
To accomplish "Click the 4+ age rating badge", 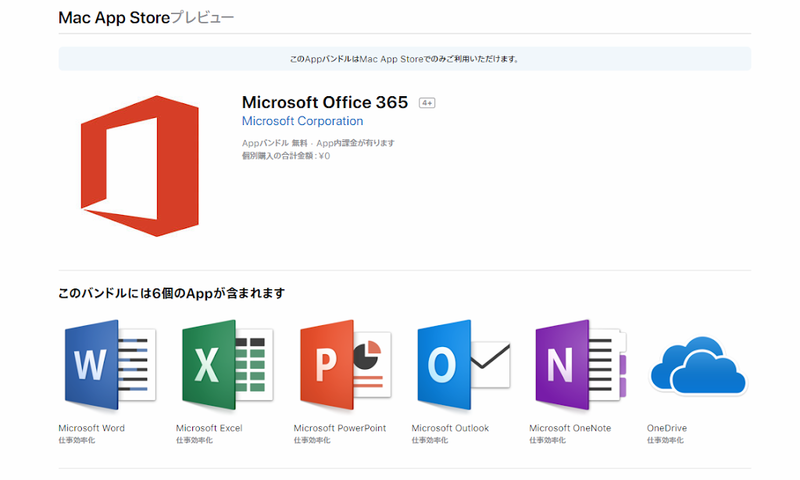I will (427, 103).
